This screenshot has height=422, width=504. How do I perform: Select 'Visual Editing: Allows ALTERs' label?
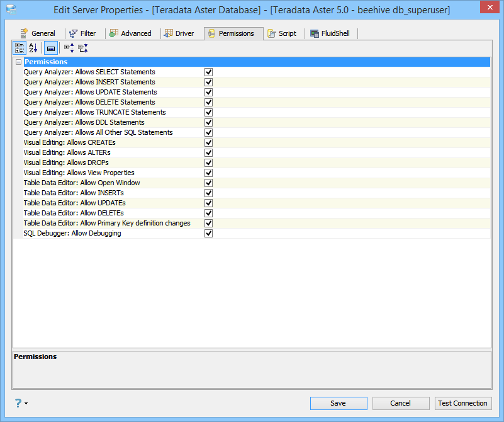(67, 153)
